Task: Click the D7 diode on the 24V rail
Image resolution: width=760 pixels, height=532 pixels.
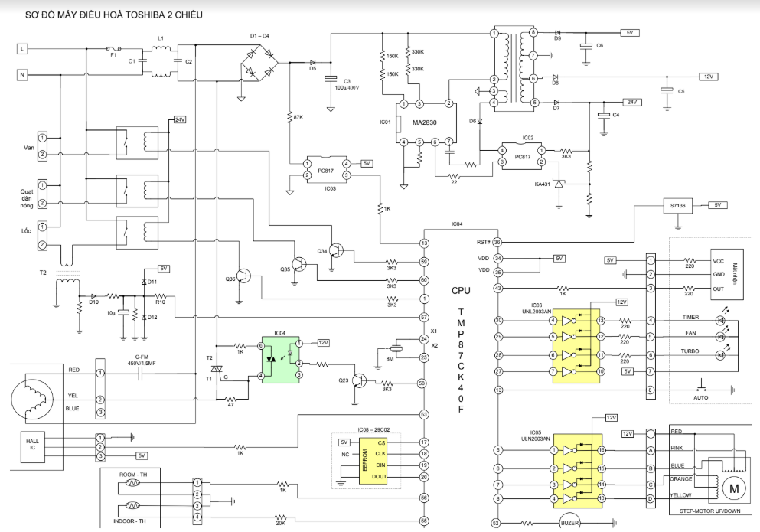Action: 556,103
